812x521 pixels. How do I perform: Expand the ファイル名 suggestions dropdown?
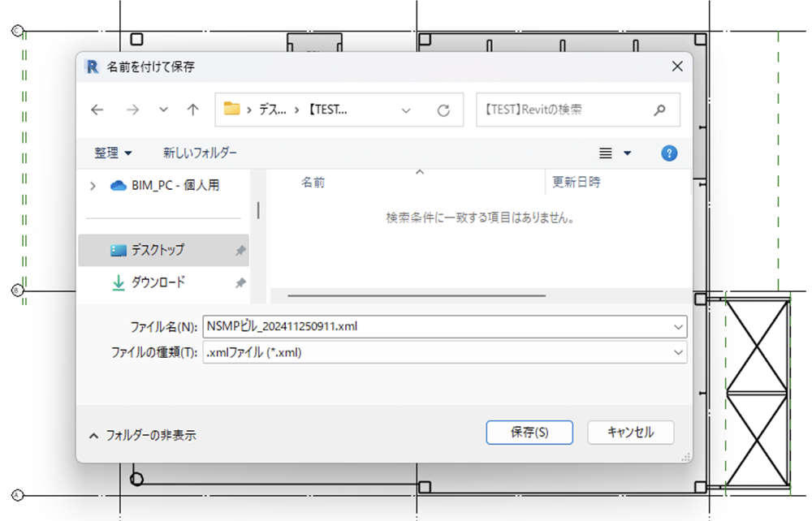(678, 327)
